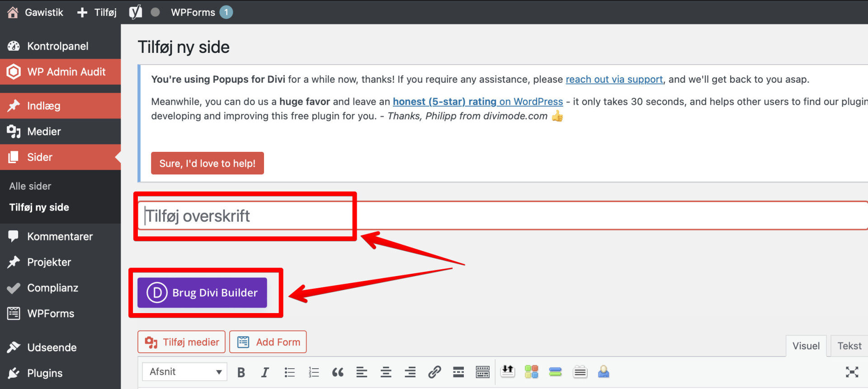Screen dimensions: 868x389
Task: Open Plugins in the sidebar
Action: coord(45,373)
